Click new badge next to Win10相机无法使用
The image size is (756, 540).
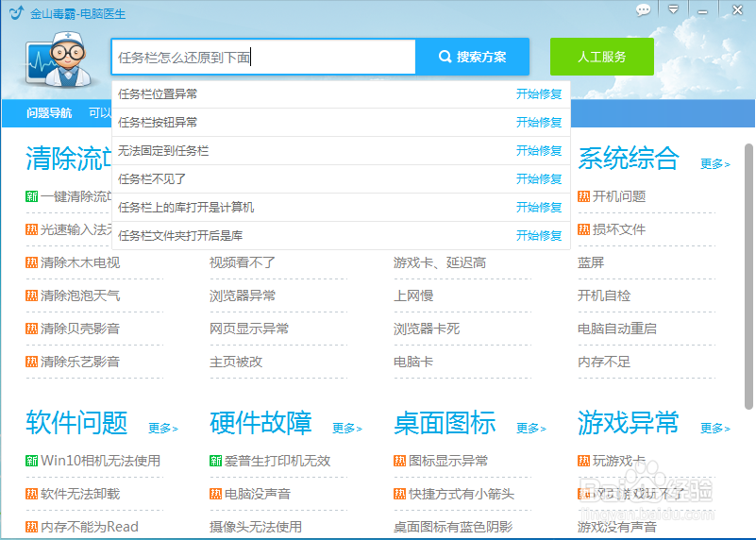pos(32,461)
